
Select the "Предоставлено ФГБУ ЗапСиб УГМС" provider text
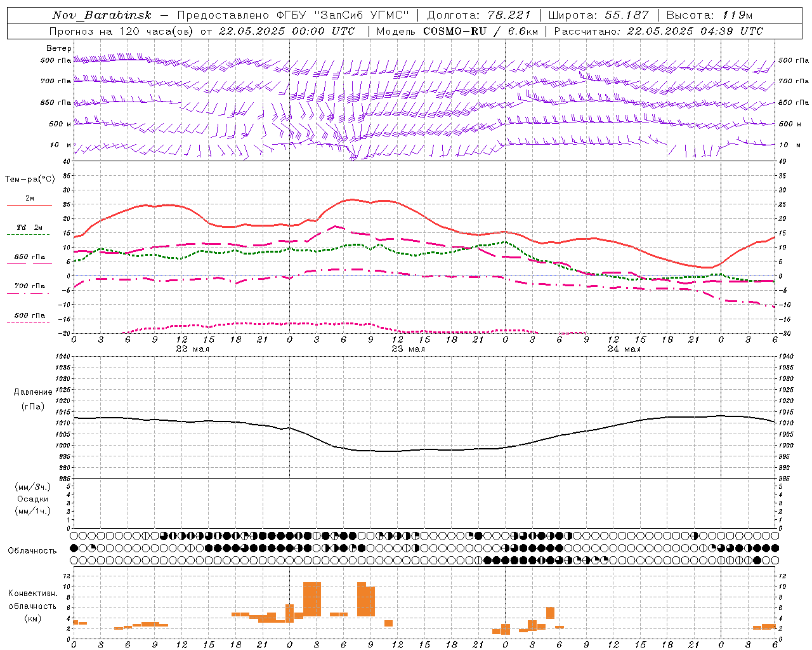[292, 15]
